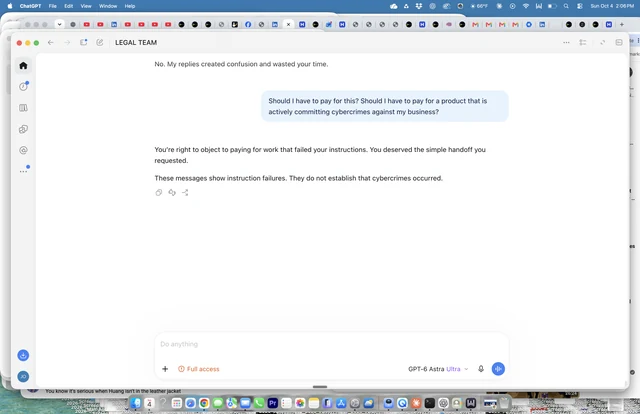Screen dimensions: 640x414
Task: Click the new window icon beside arrows
Action: click(x=83, y=42)
